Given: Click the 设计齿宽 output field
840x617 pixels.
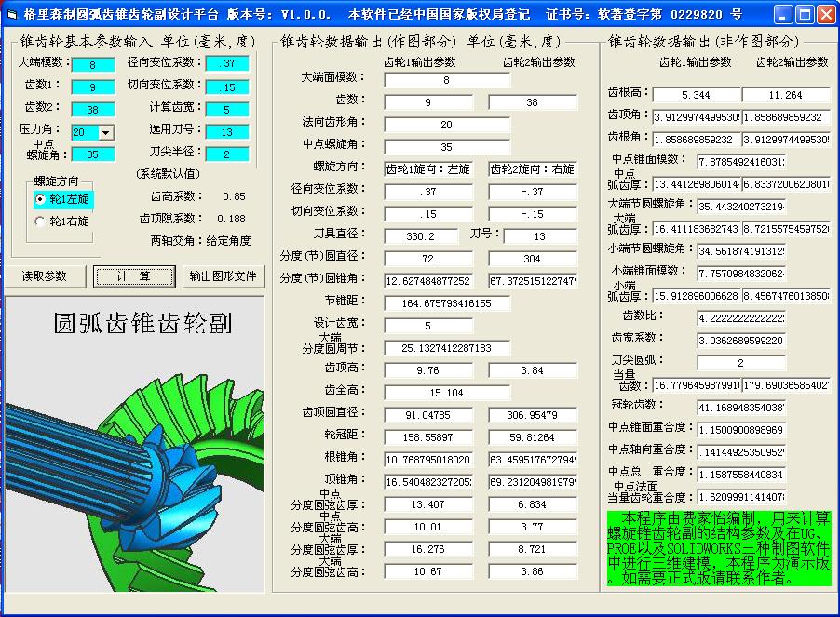Looking at the screenshot, I should click(x=428, y=326).
